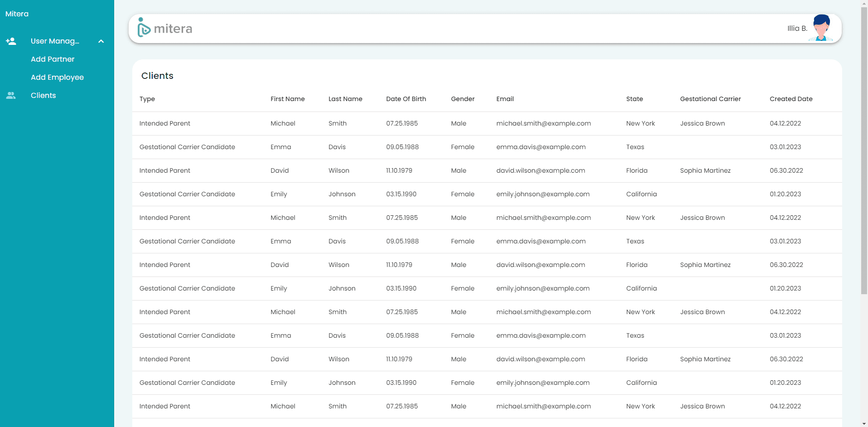Screen dimensions: 868x427
Task: Click the Gestational Carrier column header
Action: point(710,99)
